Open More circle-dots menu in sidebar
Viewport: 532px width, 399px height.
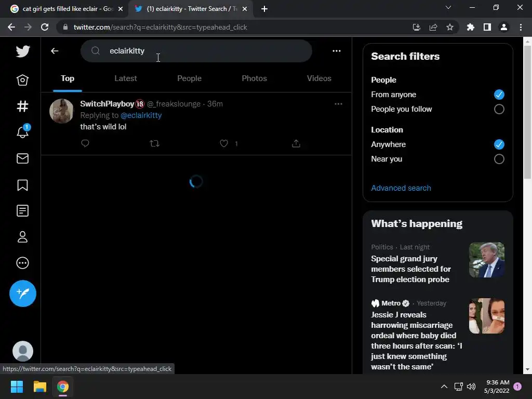[22, 263]
